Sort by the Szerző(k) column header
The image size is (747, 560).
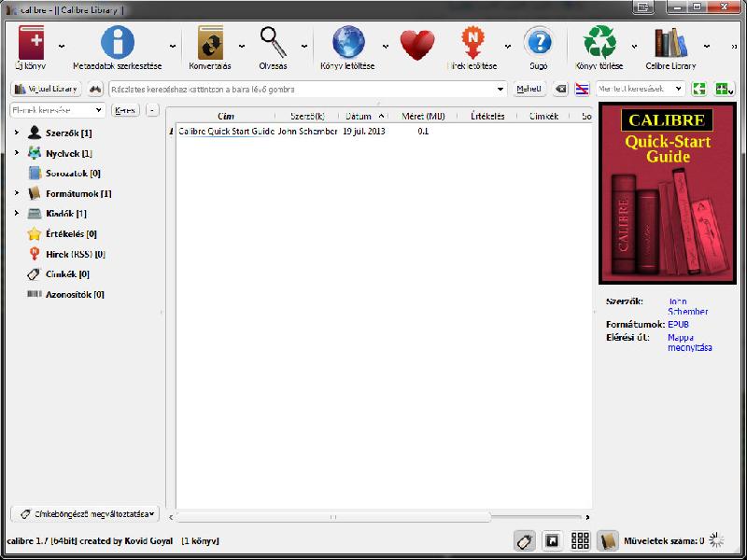(x=307, y=116)
